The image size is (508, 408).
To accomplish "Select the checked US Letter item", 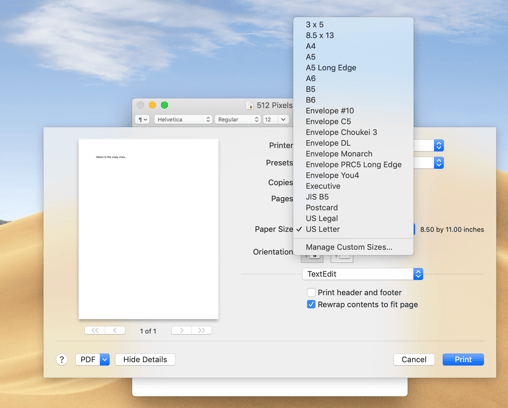I will point(353,229).
